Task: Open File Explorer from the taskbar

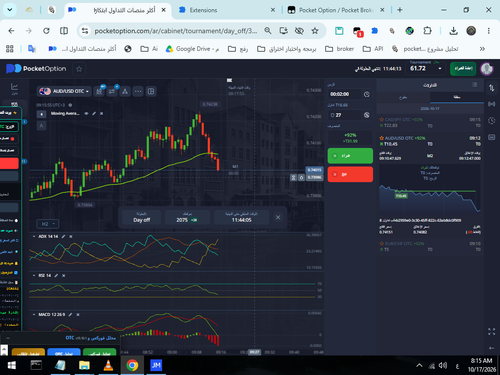Action: [84, 365]
